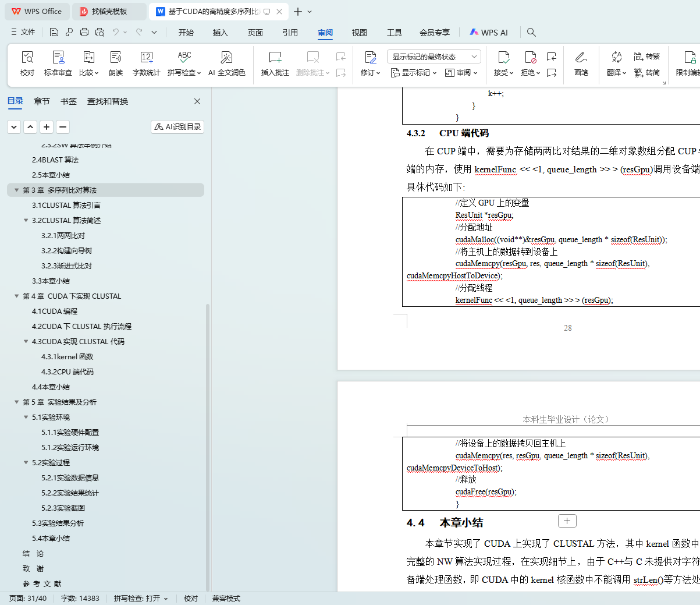Go to previous change icon
700x605 pixels.
552,56
